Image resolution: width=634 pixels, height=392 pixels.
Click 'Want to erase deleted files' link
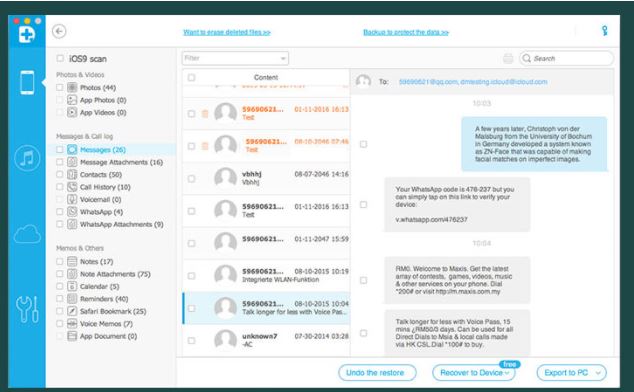[227, 32]
